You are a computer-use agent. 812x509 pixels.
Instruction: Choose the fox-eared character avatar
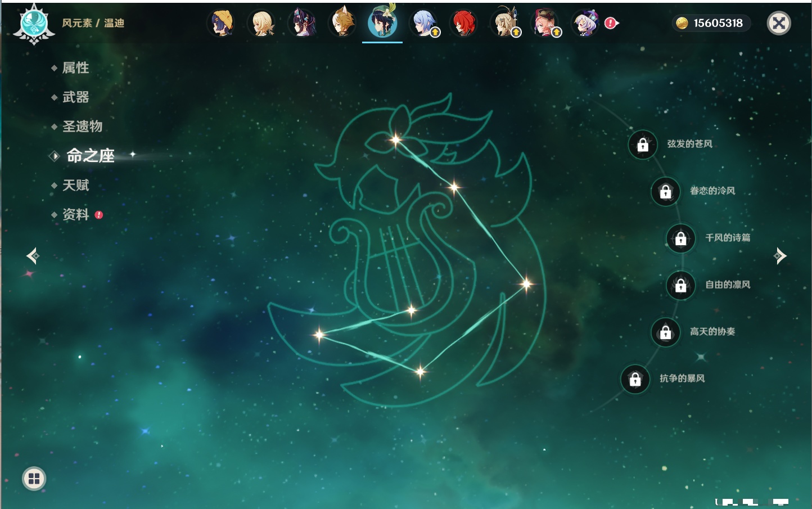pyautogui.click(x=342, y=24)
